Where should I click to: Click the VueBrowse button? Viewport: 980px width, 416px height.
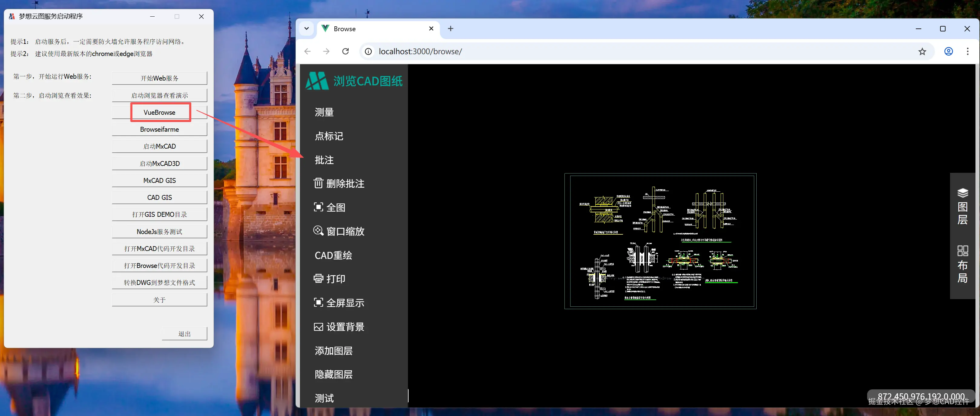point(159,112)
